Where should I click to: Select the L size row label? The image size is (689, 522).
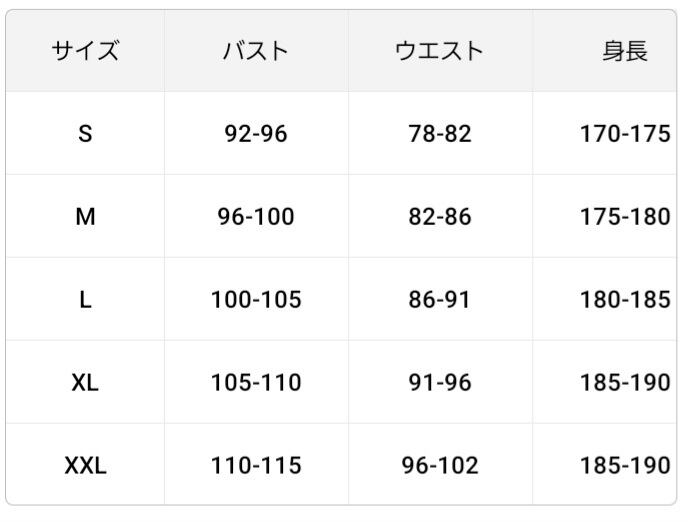coord(85,300)
